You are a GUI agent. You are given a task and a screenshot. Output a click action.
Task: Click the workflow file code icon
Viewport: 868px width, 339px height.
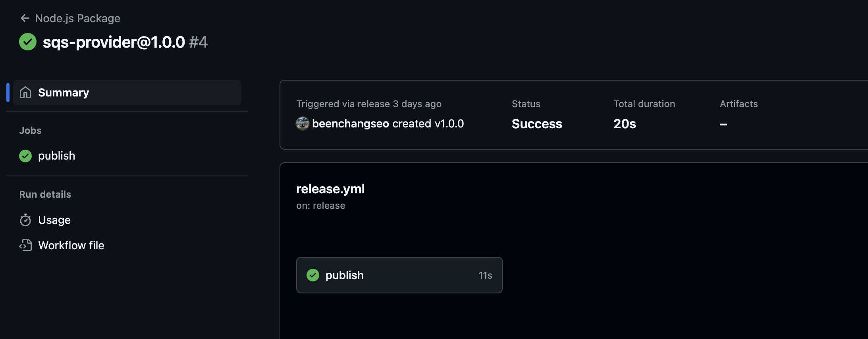click(25, 245)
